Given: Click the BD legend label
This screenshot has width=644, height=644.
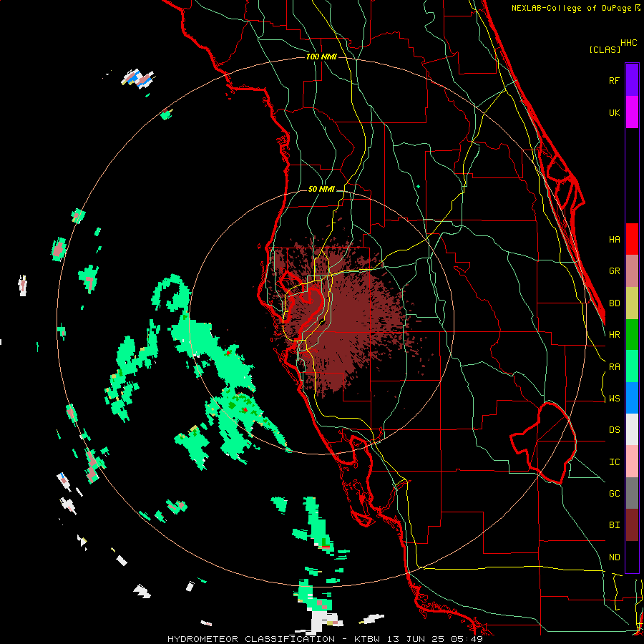Looking at the screenshot, I should (614, 303).
